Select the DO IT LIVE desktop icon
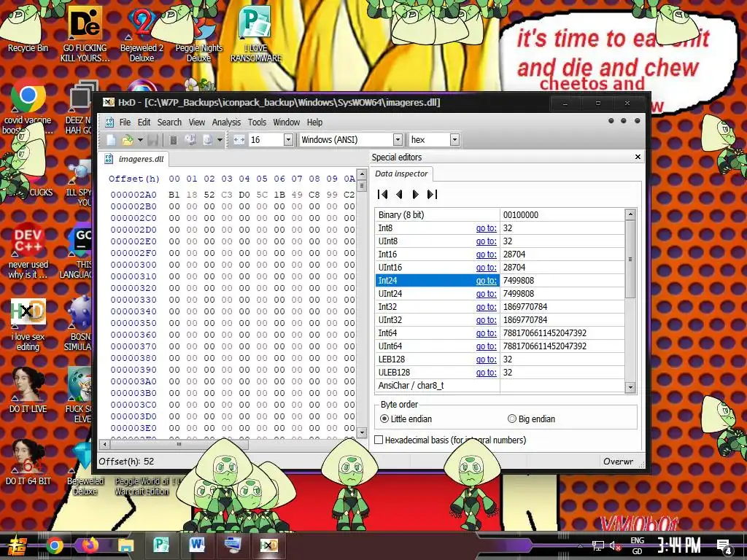 click(x=28, y=389)
